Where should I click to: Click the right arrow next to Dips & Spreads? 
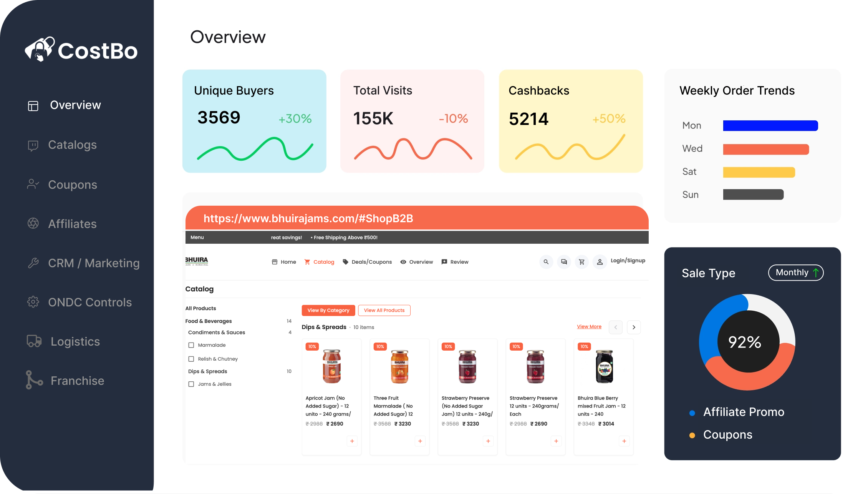pos(634,327)
